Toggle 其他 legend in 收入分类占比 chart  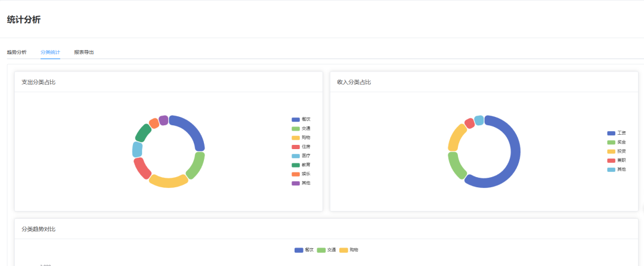(x=617, y=169)
